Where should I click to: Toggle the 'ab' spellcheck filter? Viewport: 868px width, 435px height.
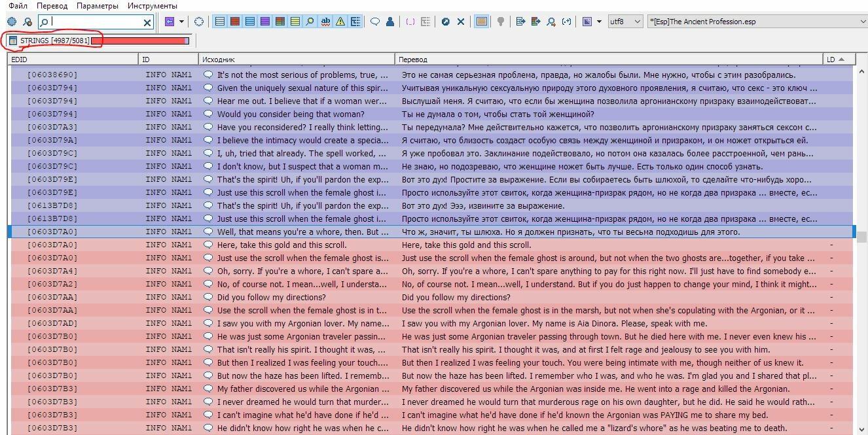tap(325, 22)
